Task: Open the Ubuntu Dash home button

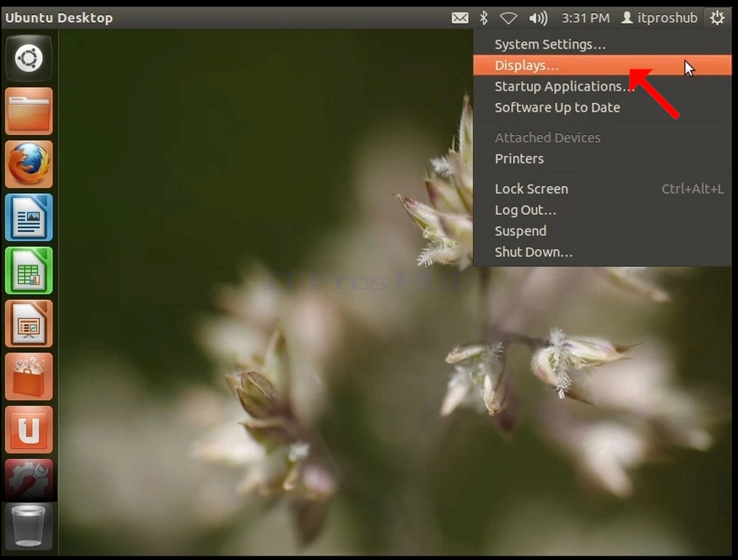Action: (x=29, y=58)
